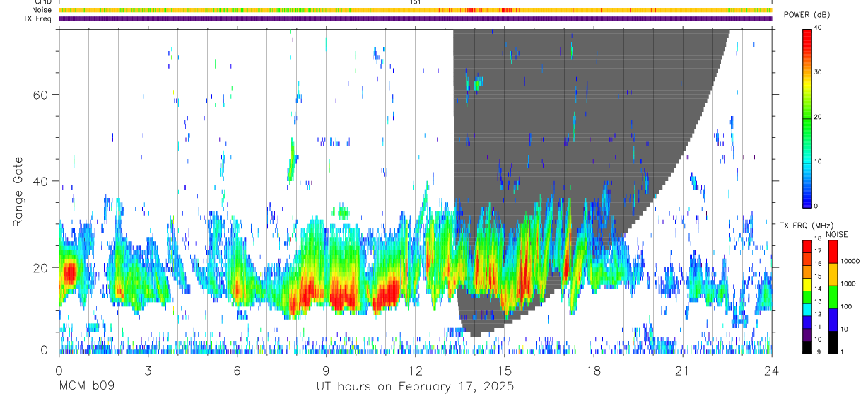This screenshot has width=868, height=401.
Task: Select purple segment of TX FRQ colorbar
Action: pyautogui.click(x=807, y=335)
